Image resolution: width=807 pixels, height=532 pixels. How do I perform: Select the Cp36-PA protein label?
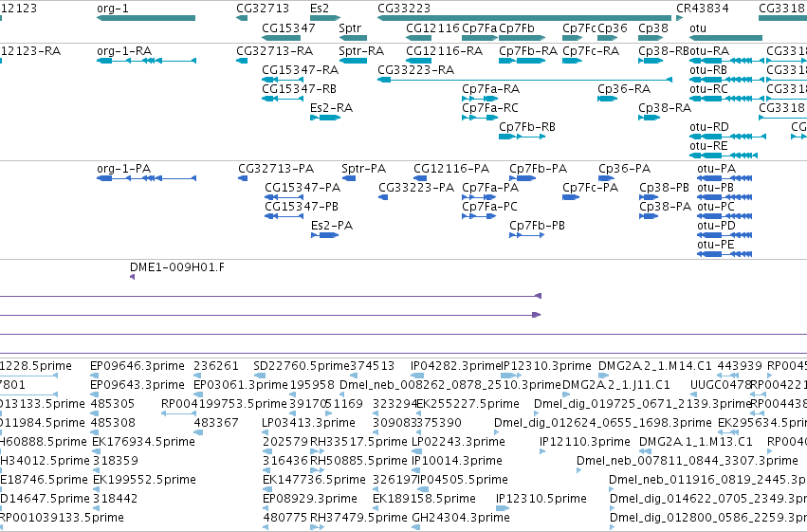click(x=624, y=169)
